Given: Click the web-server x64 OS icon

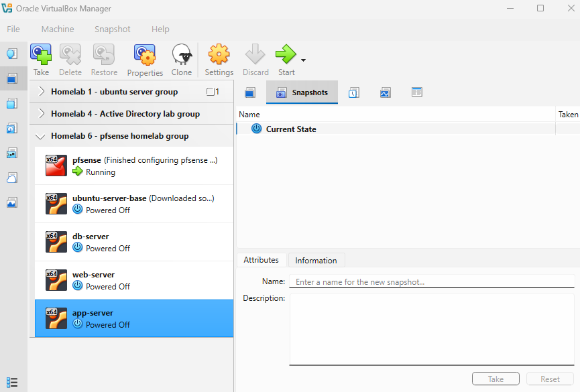Looking at the screenshot, I should 56,280.
